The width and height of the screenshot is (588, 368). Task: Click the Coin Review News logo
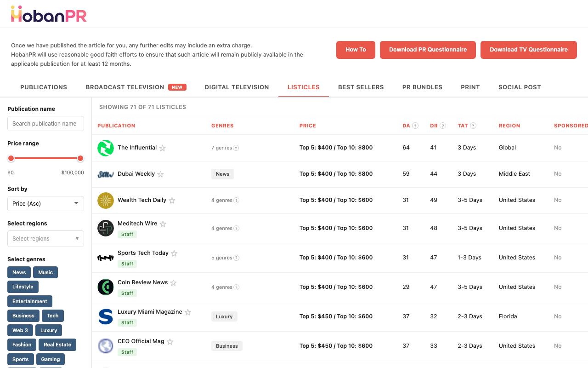[x=105, y=287]
